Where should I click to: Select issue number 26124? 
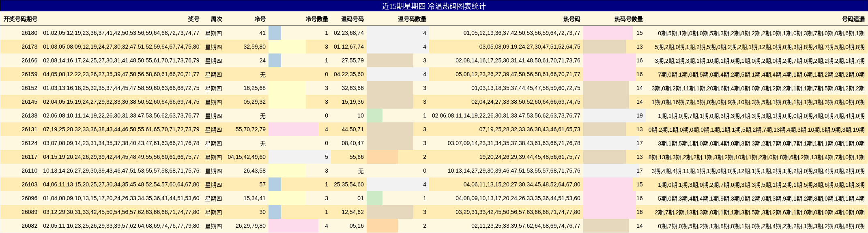29,143
